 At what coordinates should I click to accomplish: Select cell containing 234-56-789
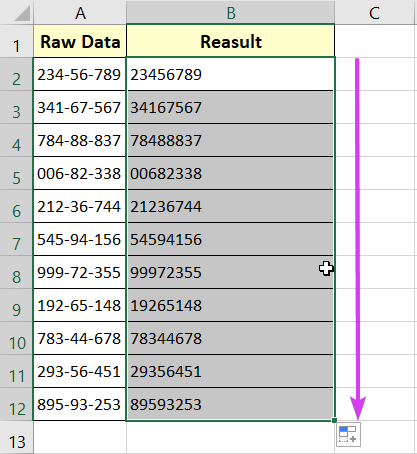(79, 74)
